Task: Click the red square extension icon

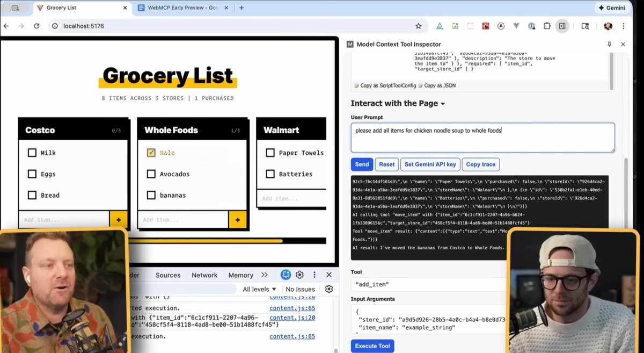Action: click(485, 26)
